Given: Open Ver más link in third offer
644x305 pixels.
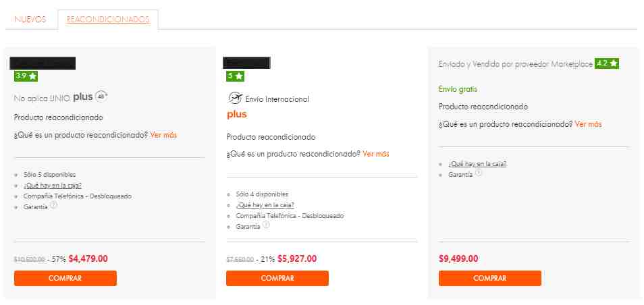Looking at the screenshot, I should 588,124.
